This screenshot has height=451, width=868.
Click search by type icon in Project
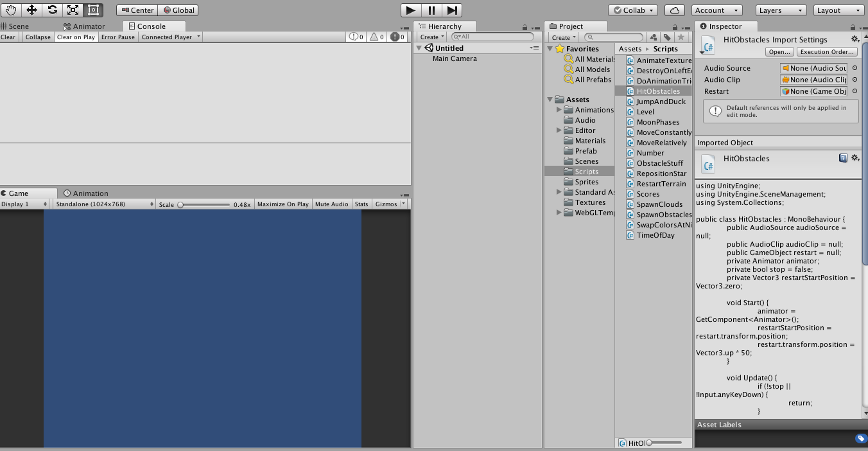point(654,37)
